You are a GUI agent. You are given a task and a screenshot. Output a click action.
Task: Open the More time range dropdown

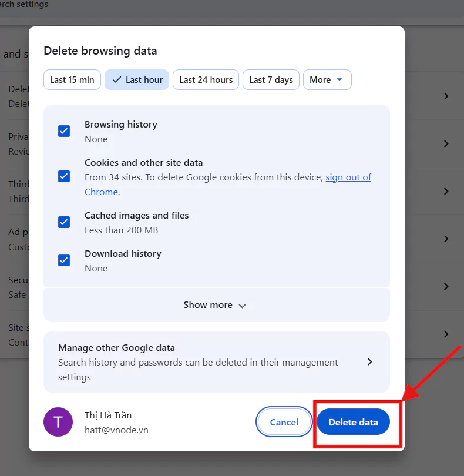[327, 80]
